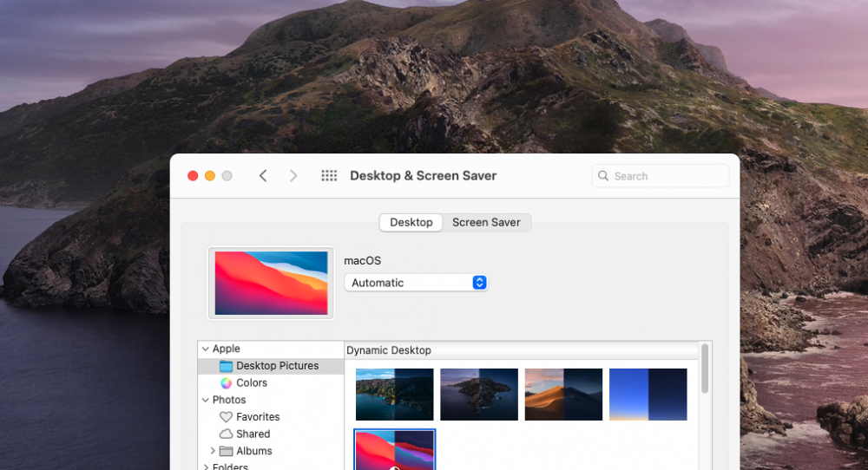Click the Albums folder icon

[226, 451]
